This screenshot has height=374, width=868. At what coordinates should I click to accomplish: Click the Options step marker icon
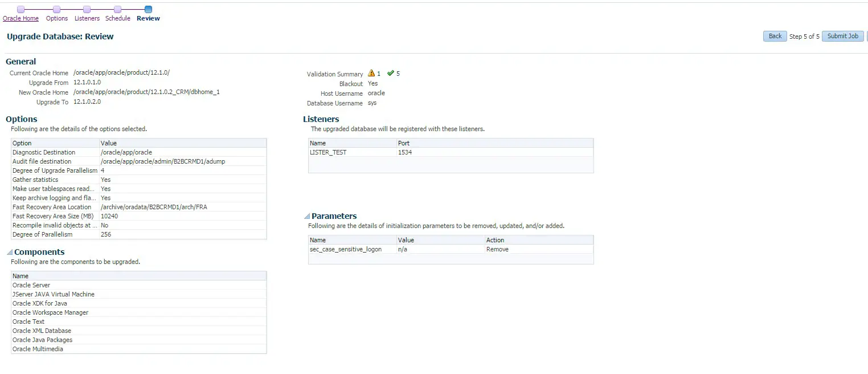56,9
